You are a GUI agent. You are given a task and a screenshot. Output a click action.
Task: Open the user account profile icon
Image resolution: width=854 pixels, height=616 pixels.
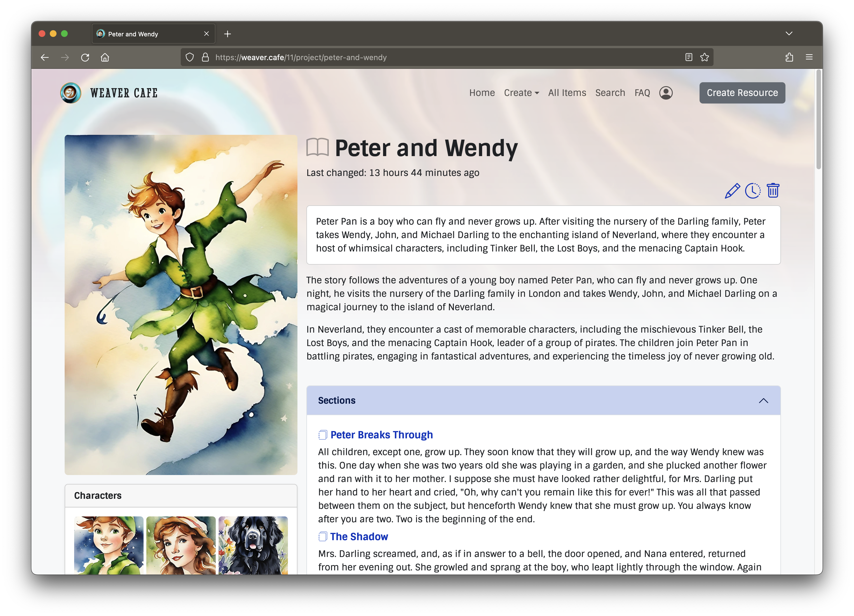click(666, 93)
